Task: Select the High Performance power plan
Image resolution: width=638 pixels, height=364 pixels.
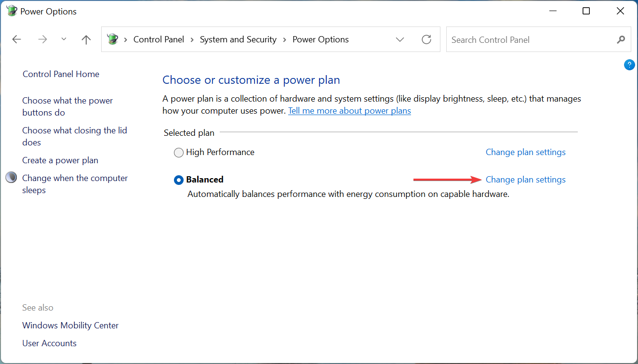Action: coord(179,153)
